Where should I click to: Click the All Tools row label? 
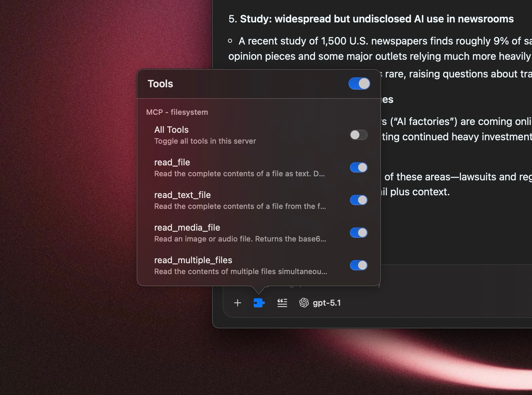(x=171, y=130)
